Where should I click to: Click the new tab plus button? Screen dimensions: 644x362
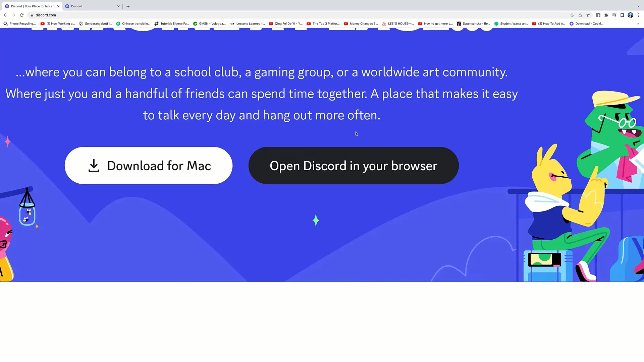coord(128,6)
